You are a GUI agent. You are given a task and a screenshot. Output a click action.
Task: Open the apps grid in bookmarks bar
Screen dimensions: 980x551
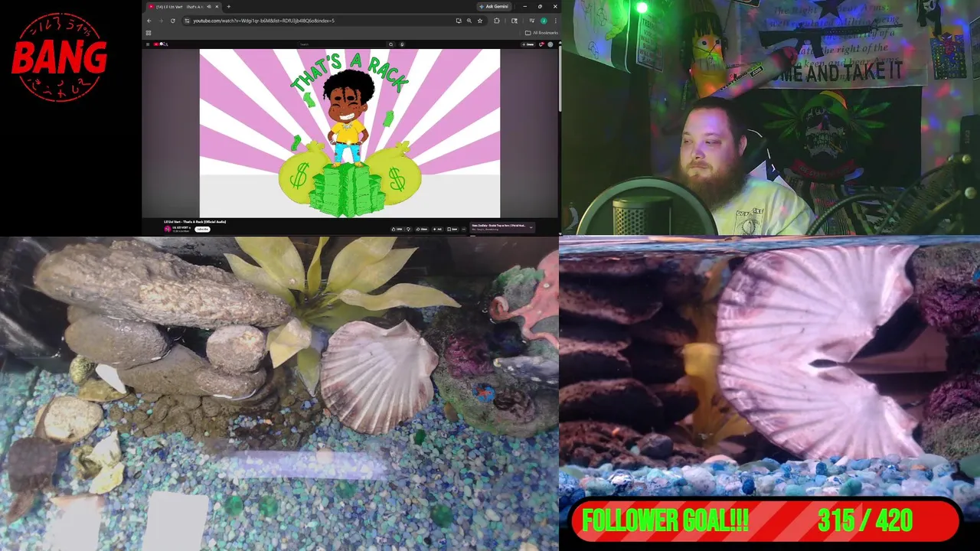pyautogui.click(x=148, y=33)
